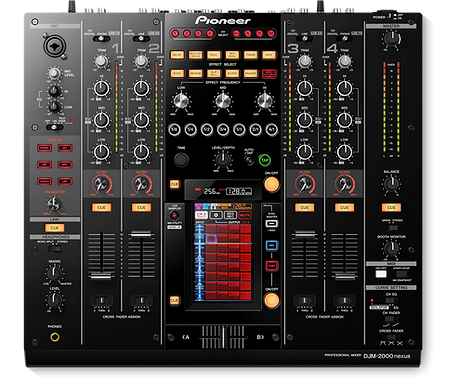Image resolution: width=460 pixels, height=380 pixels.
Task: Click the channel 2 fader handle
Action: [141, 234]
